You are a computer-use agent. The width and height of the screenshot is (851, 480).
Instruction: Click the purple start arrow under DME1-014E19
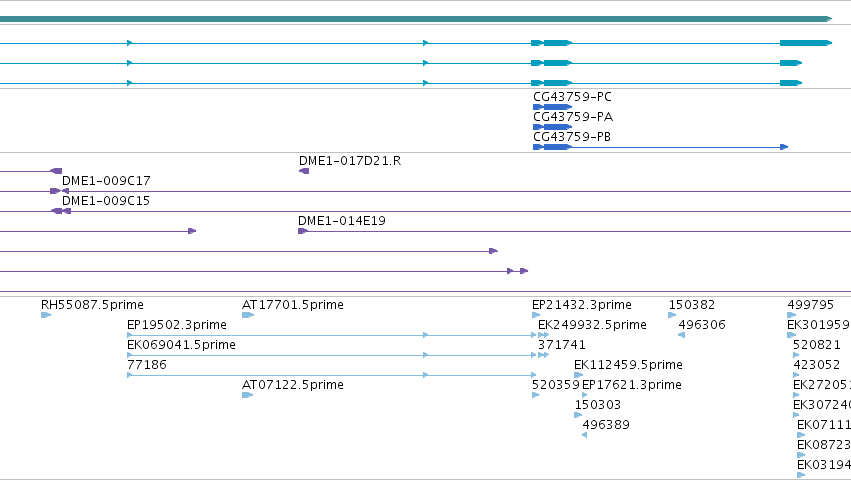[x=303, y=231]
